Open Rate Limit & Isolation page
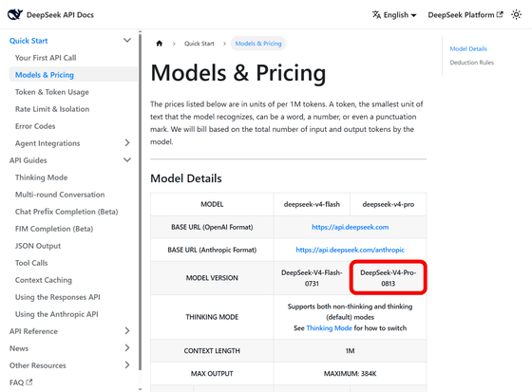532x392 pixels. click(x=52, y=109)
